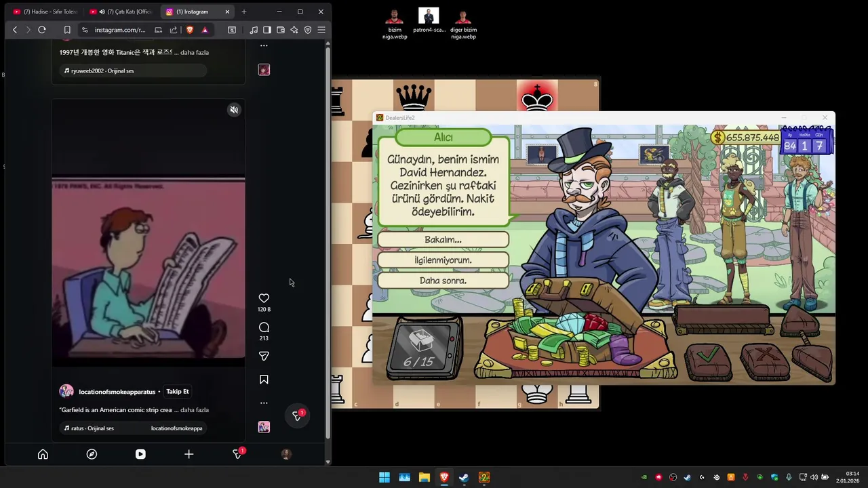
Task: Save the Garfield reel with bookmark icon
Action: [264, 380]
